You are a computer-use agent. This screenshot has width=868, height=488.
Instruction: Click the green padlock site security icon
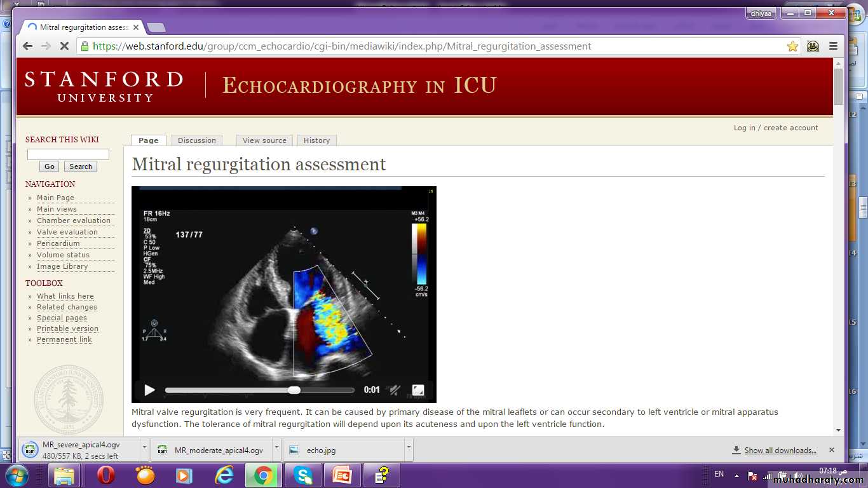pyautogui.click(x=85, y=46)
